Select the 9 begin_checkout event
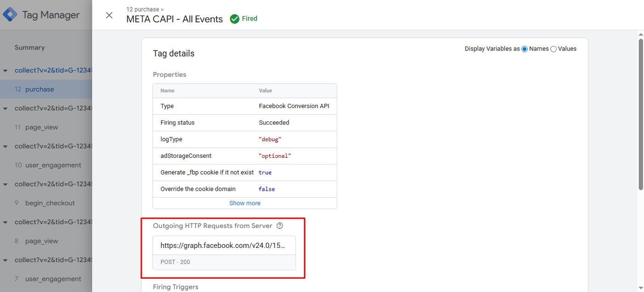The image size is (644, 292). coord(46,203)
